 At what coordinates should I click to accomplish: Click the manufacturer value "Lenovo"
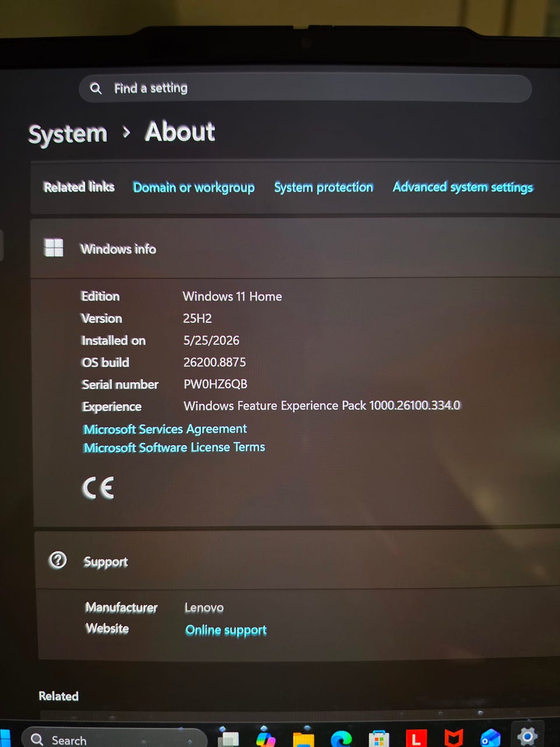pos(204,608)
